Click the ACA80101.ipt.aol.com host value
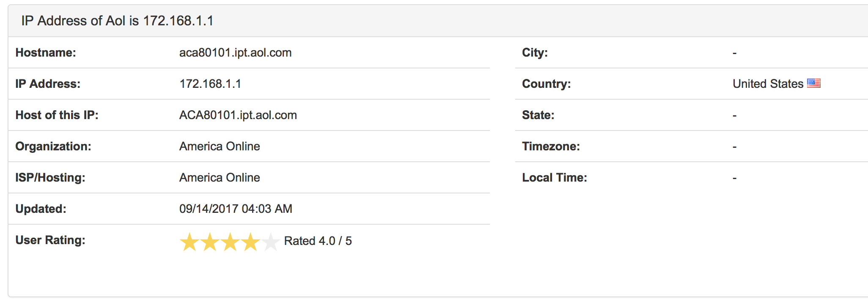Viewport: 868px width, 299px height. [238, 115]
